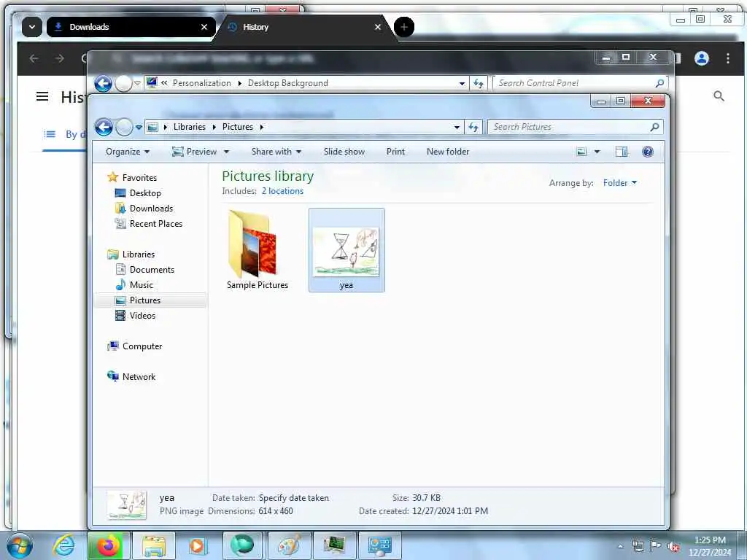The height and width of the screenshot is (560, 747).
Task: Open Paint from the taskbar
Action: pyautogui.click(x=289, y=545)
